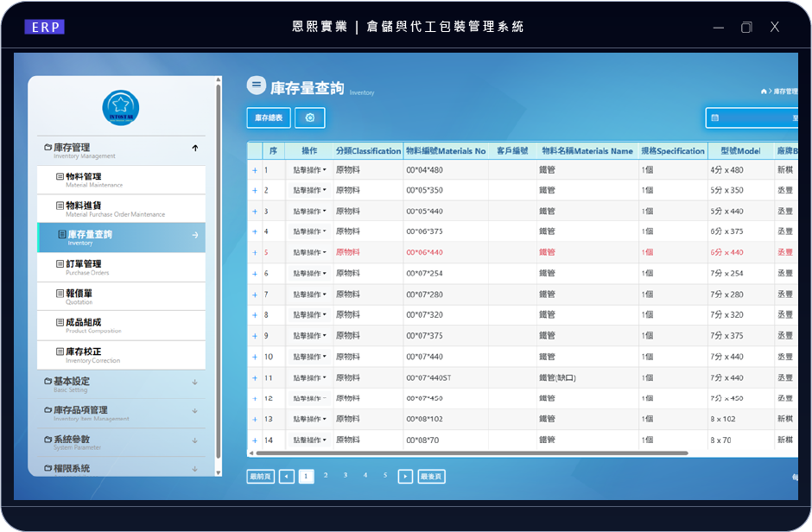Image resolution: width=812 pixels, height=532 pixels.
Task: Click the plus icon on row 1
Action: (255, 170)
